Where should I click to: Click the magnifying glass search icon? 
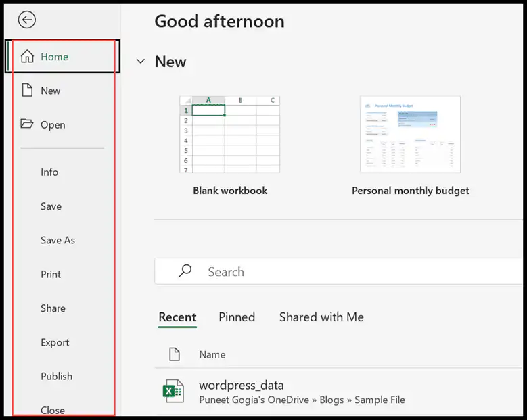185,271
